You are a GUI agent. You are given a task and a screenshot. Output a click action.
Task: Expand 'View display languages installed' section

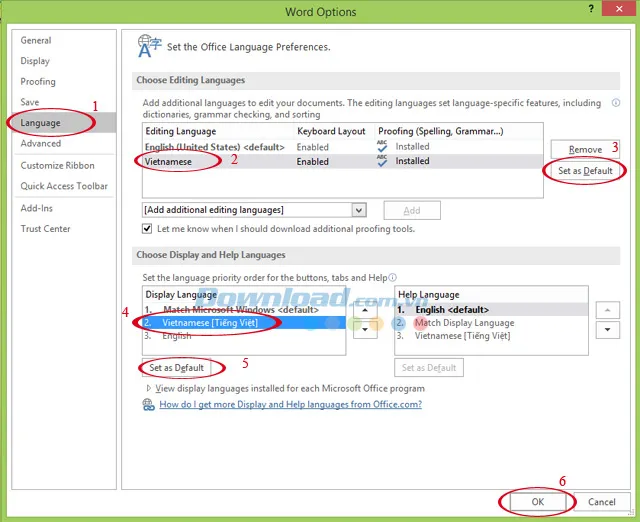click(151, 387)
